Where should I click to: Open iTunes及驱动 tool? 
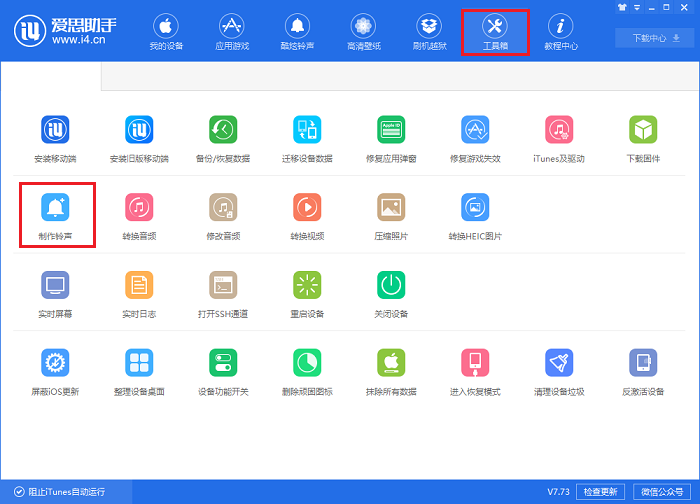coord(559,139)
